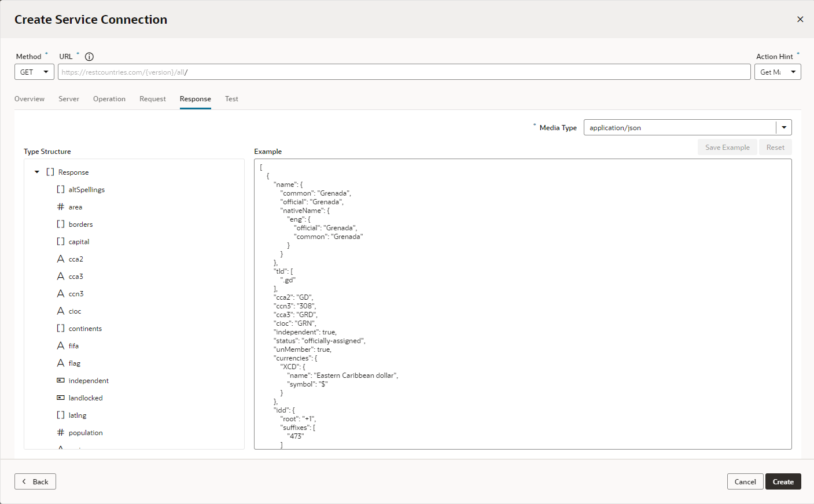
Task: Select the continents tree item
Action: pos(85,329)
